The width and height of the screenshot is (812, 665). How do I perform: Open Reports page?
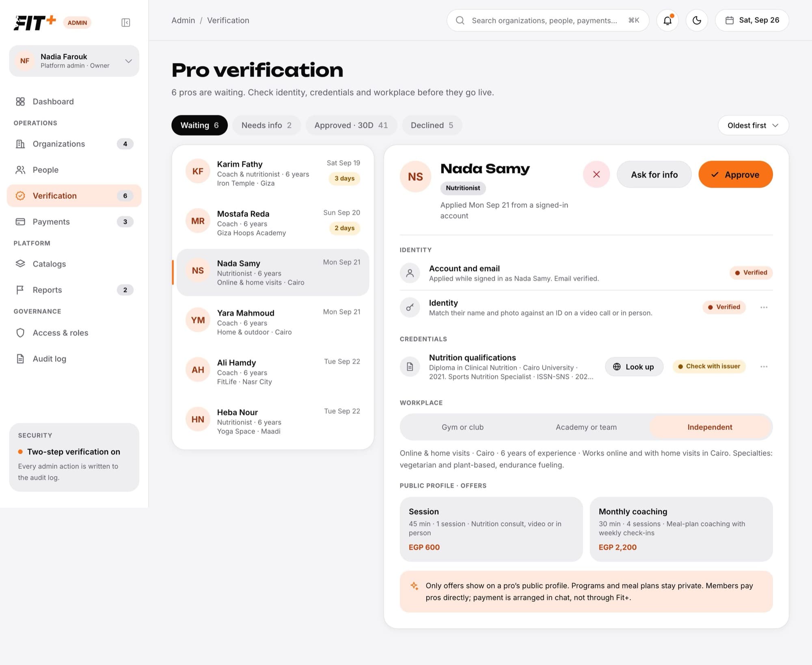click(74, 290)
